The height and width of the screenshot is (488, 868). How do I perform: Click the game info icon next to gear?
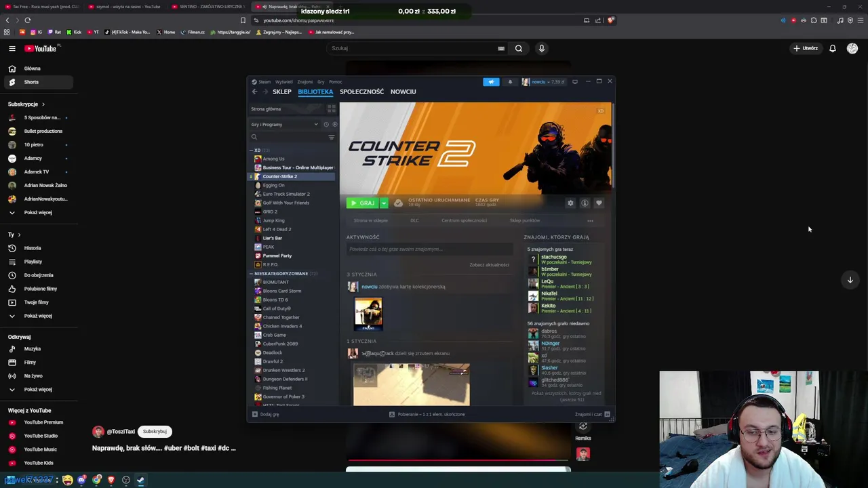pos(585,203)
